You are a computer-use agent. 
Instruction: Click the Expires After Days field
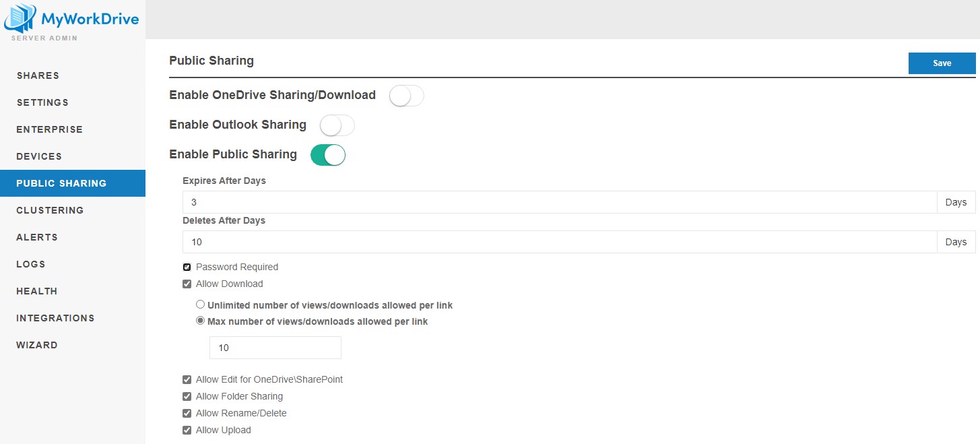point(559,202)
